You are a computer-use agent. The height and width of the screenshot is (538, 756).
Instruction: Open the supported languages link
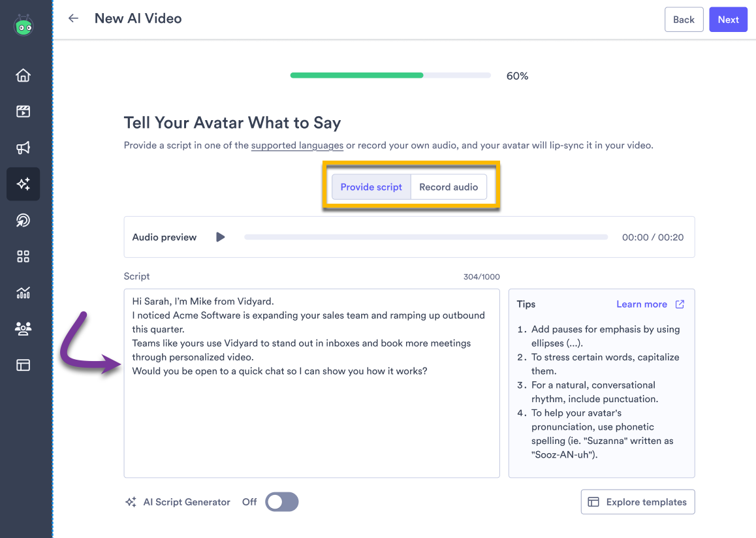pyautogui.click(x=297, y=145)
